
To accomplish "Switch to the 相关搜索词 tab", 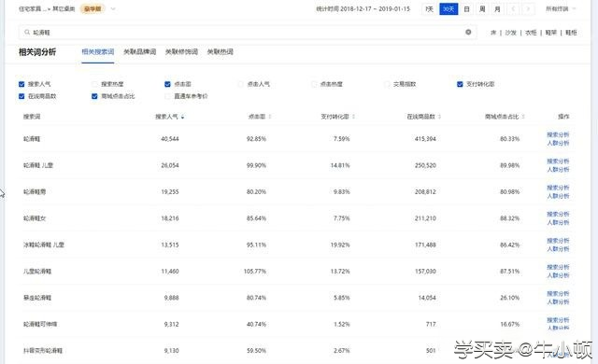I will pos(97,51).
